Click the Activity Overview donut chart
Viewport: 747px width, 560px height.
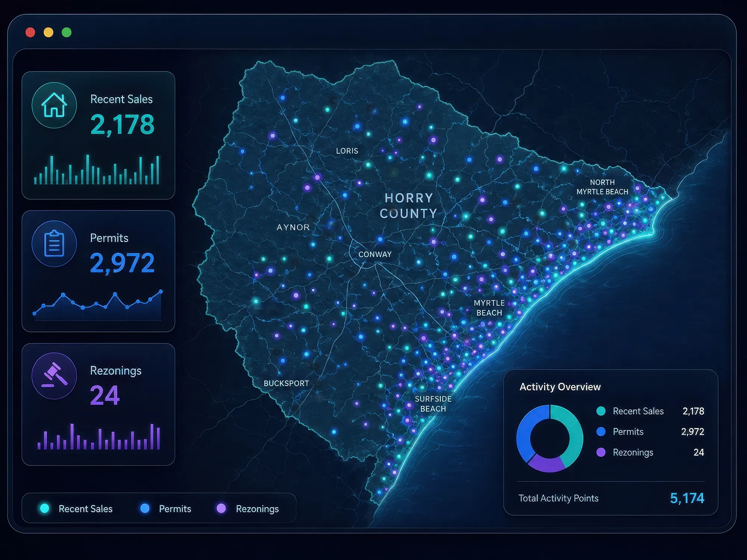tap(549, 438)
